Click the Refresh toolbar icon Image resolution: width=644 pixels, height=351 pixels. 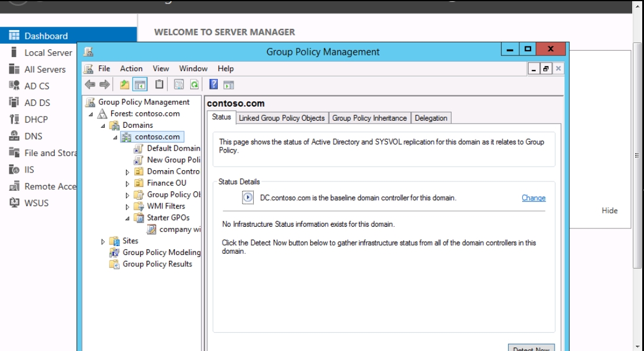(x=194, y=85)
